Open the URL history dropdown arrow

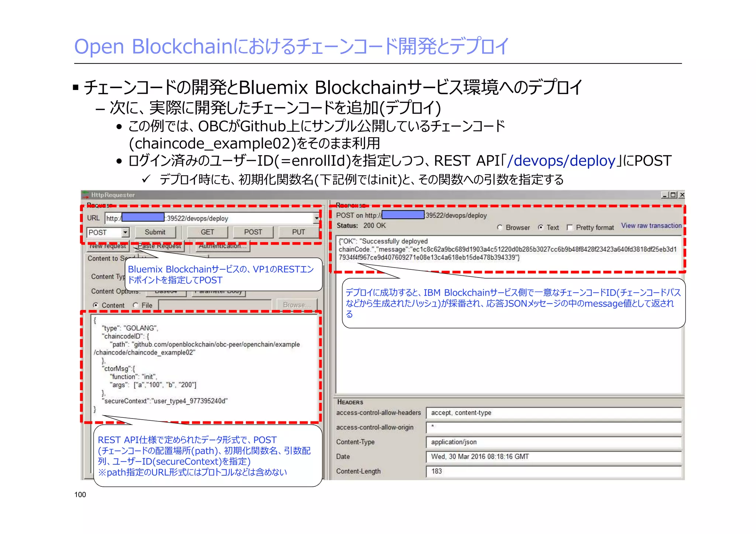[316, 218]
